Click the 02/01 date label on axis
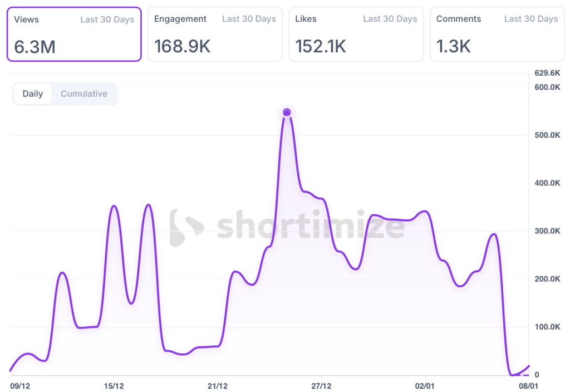570x392 pixels. point(425,385)
